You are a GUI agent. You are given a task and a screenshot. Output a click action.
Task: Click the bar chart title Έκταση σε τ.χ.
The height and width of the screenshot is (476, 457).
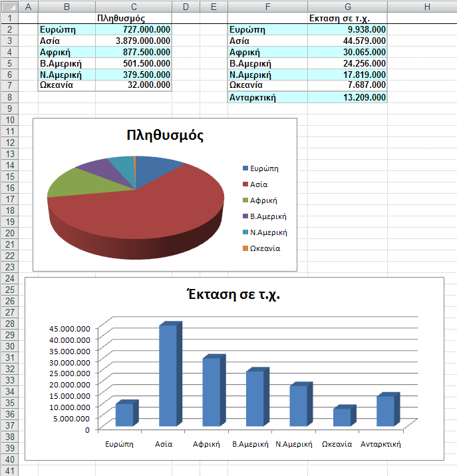[233, 295]
